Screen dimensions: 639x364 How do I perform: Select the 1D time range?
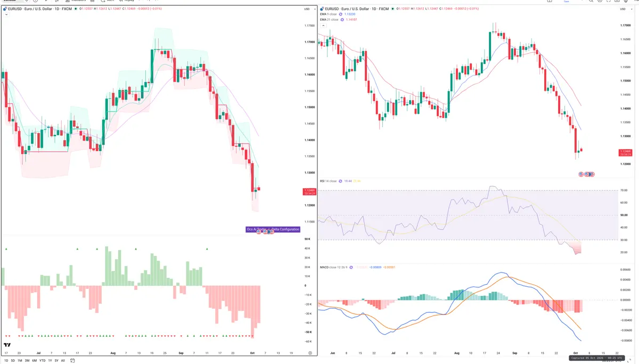(5, 360)
